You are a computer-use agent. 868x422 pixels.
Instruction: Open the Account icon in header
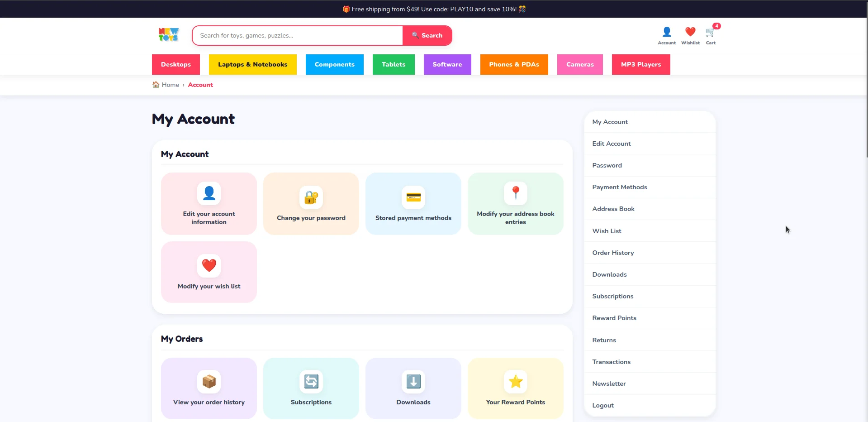click(x=667, y=35)
